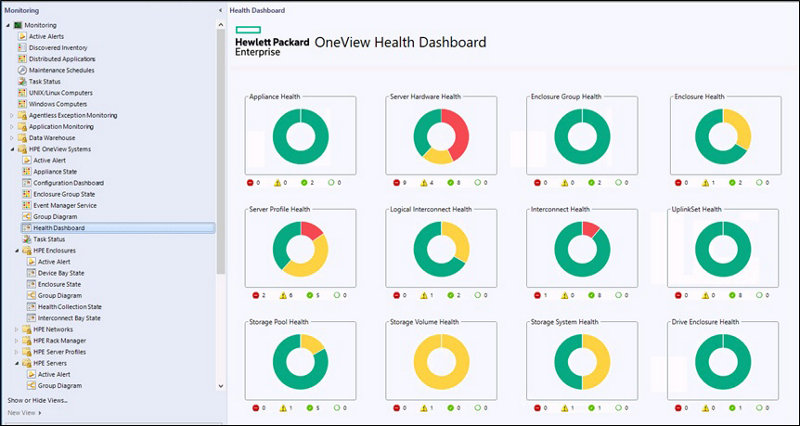800x426 pixels.
Task: Open the Interconnect Bay State view
Action: pos(68,318)
